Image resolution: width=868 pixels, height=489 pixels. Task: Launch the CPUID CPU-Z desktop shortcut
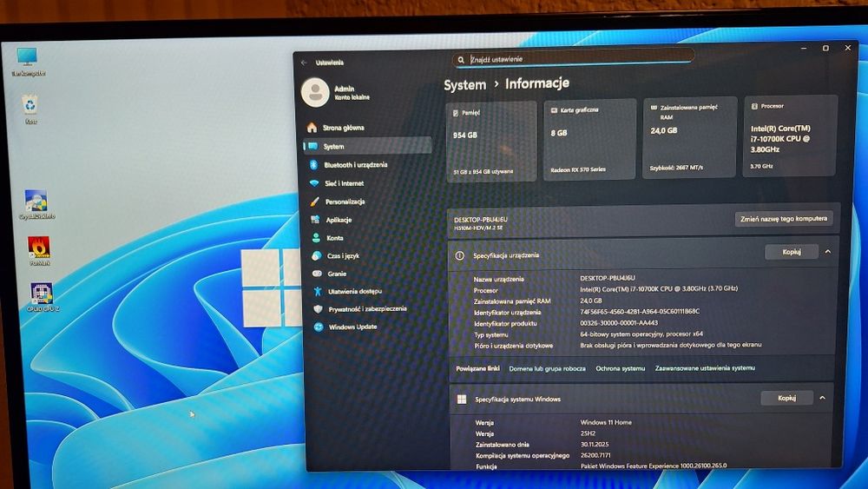42,297
